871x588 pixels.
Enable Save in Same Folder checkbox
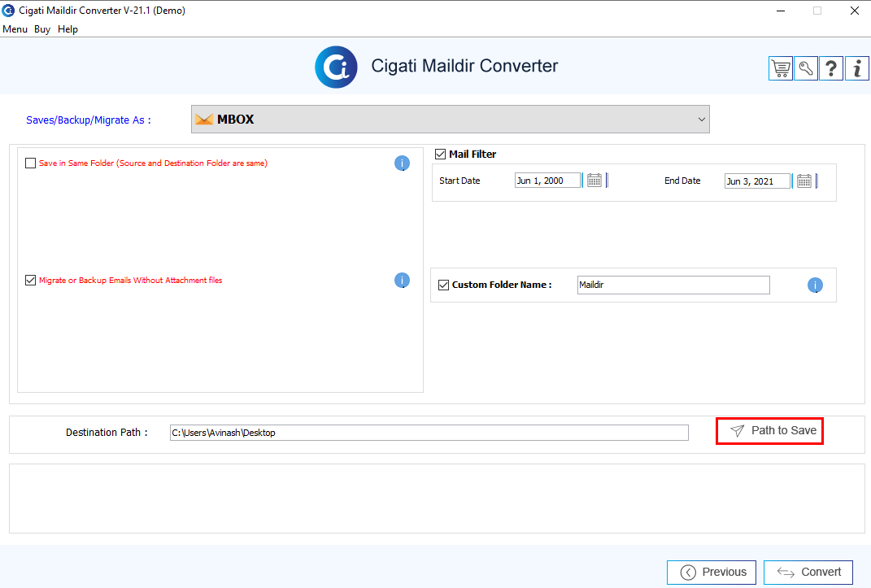31,163
